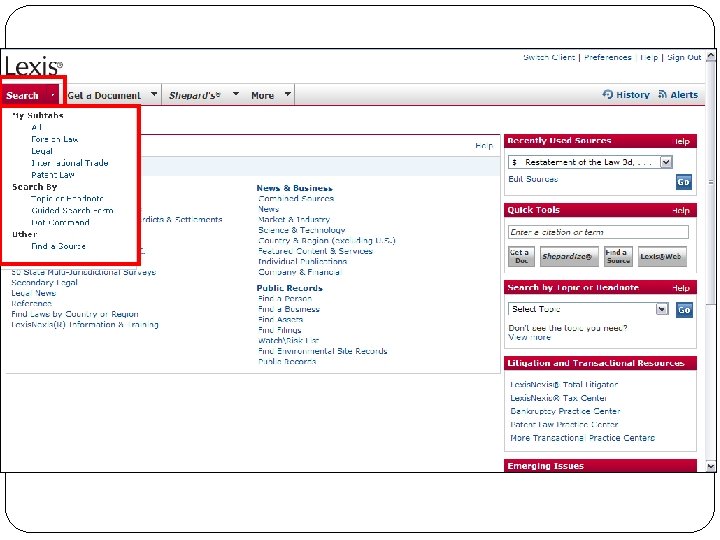
Task: Click Shepardize quick tool button
Action: coord(569,256)
